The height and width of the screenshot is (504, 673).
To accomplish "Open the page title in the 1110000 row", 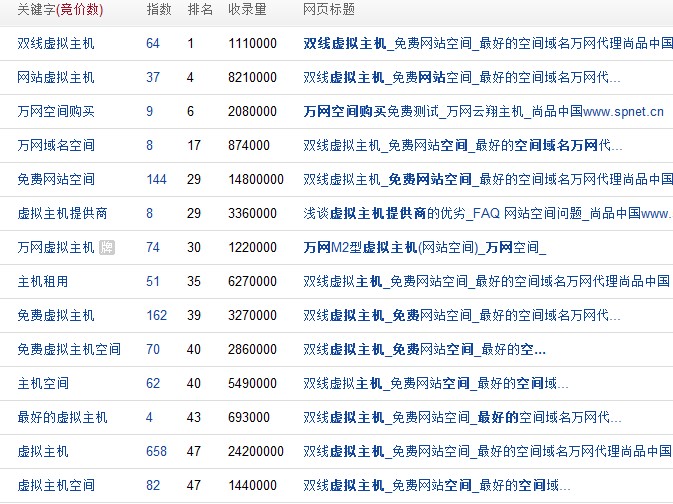I will pos(488,43).
